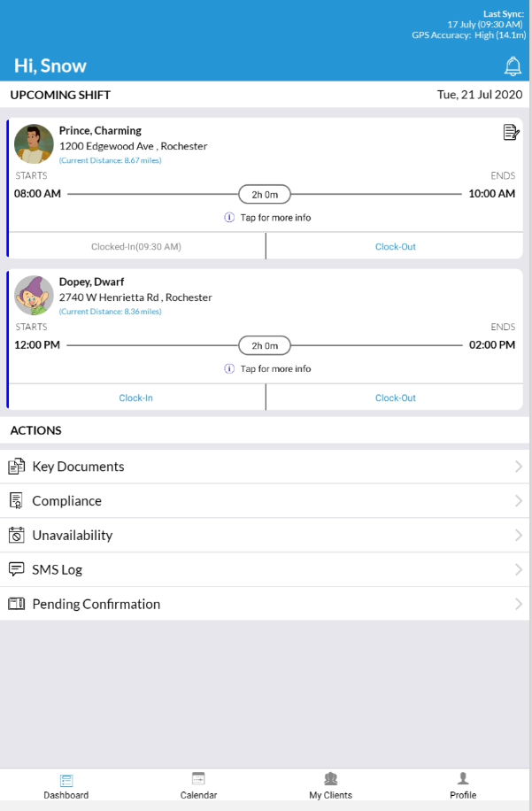Go to the Profile tab

pyautogui.click(x=463, y=785)
